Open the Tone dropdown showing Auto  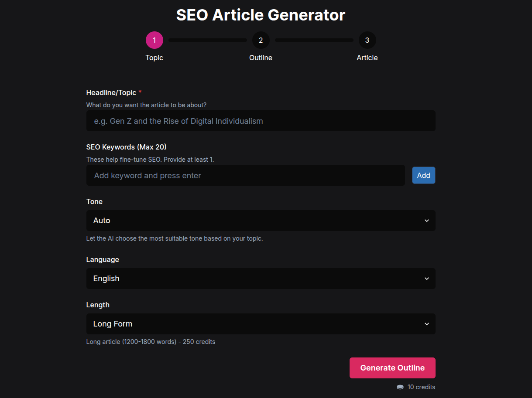click(261, 221)
